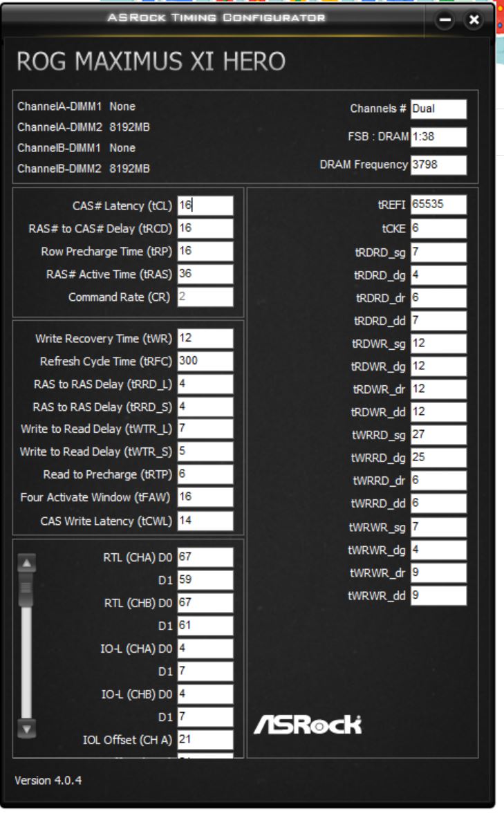
Task: Click the RAS# to CAS# Delay (tRCD) field
Action: tap(205, 228)
